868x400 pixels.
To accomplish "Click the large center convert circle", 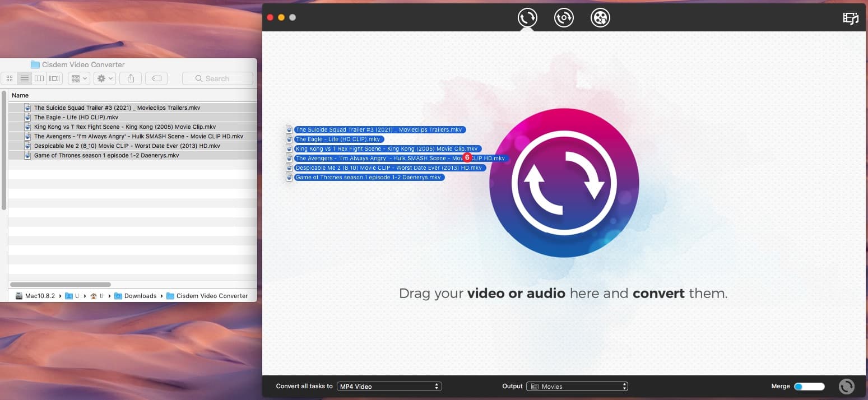I will (x=564, y=183).
